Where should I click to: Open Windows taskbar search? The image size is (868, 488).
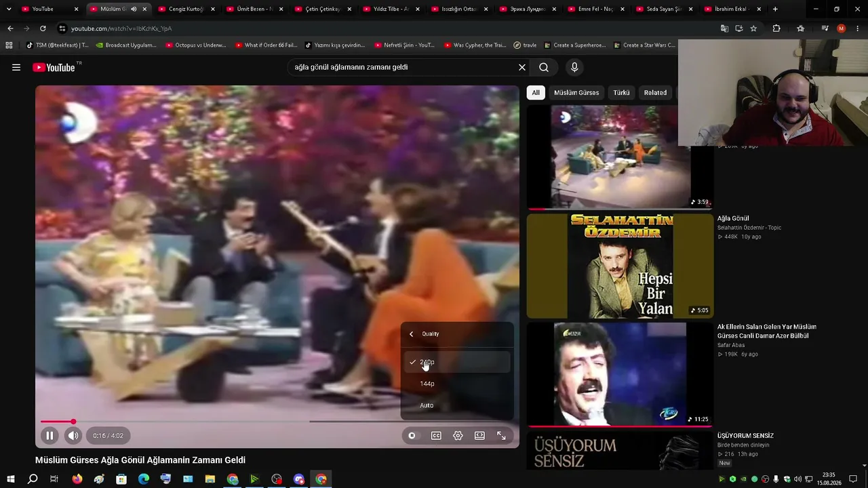point(32,479)
